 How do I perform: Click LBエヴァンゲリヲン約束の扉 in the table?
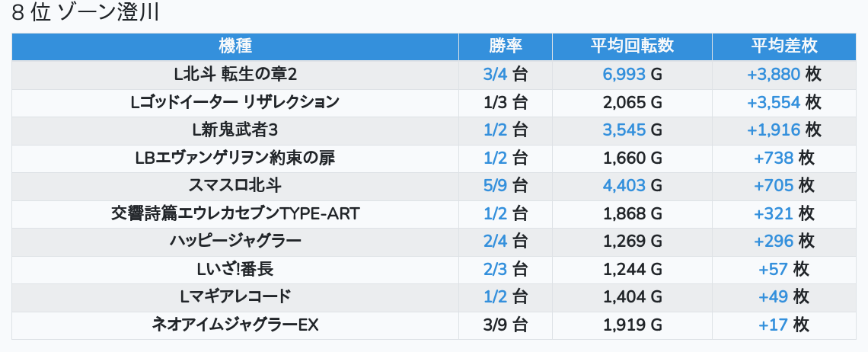(x=235, y=158)
